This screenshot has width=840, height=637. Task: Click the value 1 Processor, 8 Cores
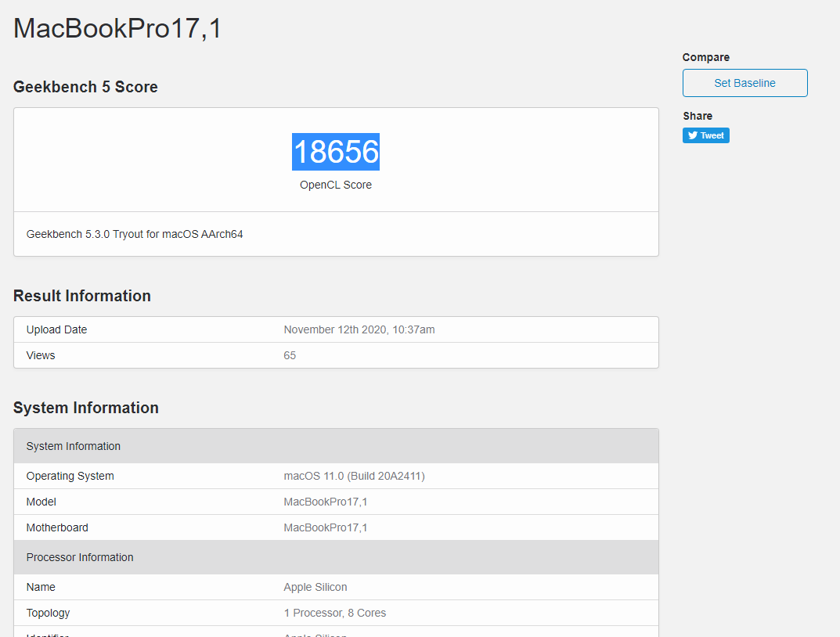tap(335, 613)
